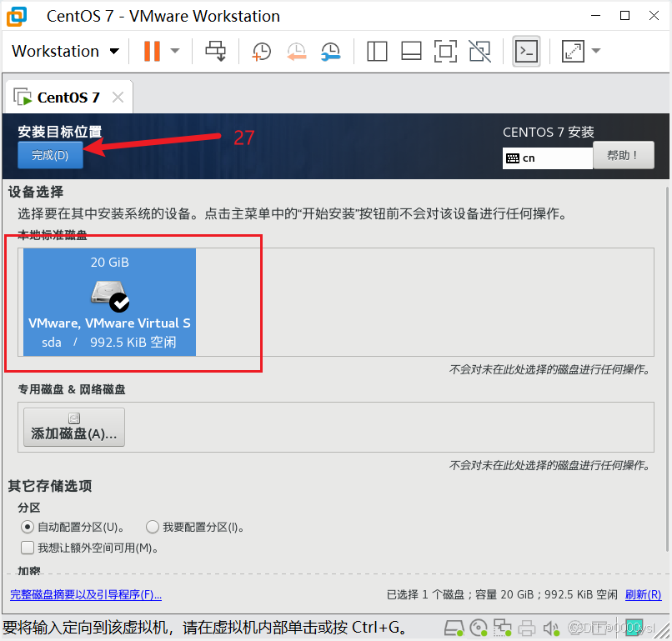This screenshot has height=641, width=672.
Task: Click the CD/DVD drive status icon
Action: [x=479, y=628]
